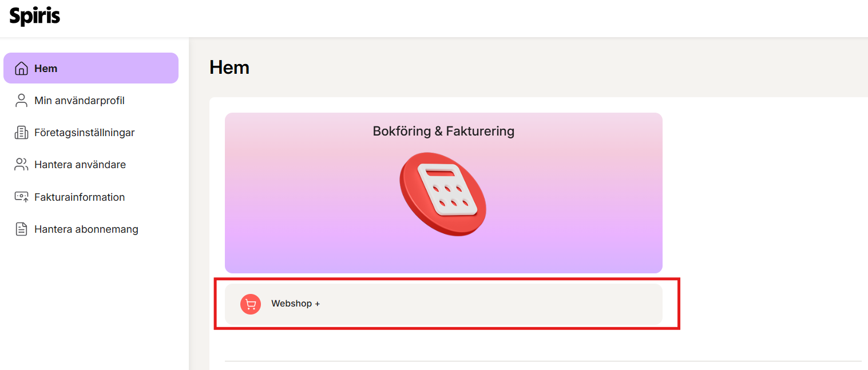Click the Webshop + text label
Image resolution: width=868 pixels, height=370 pixels.
pyautogui.click(x=295, y=304)
